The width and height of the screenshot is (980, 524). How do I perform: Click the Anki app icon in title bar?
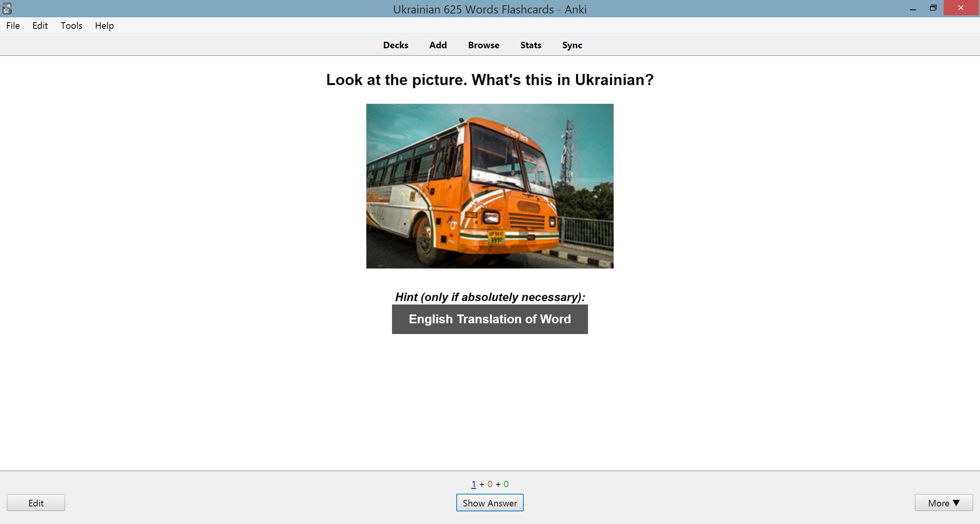(x=7, y=8)
